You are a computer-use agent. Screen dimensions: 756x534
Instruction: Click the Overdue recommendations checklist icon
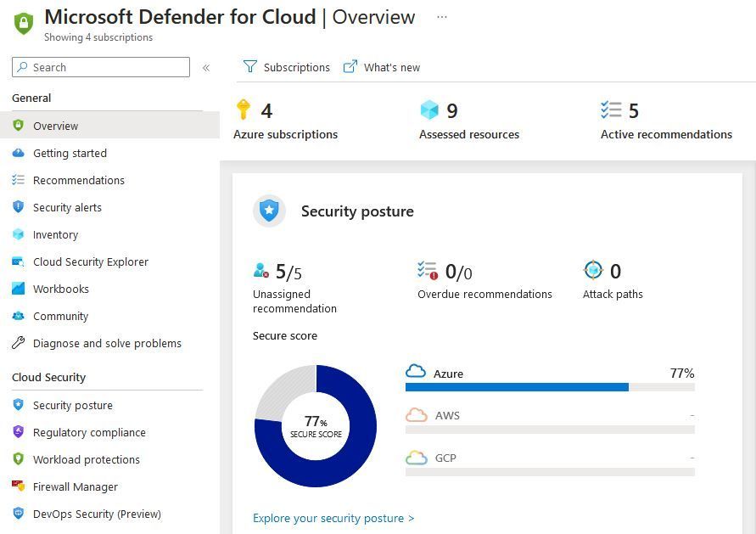pyautogui.click(x=428, y=271)
